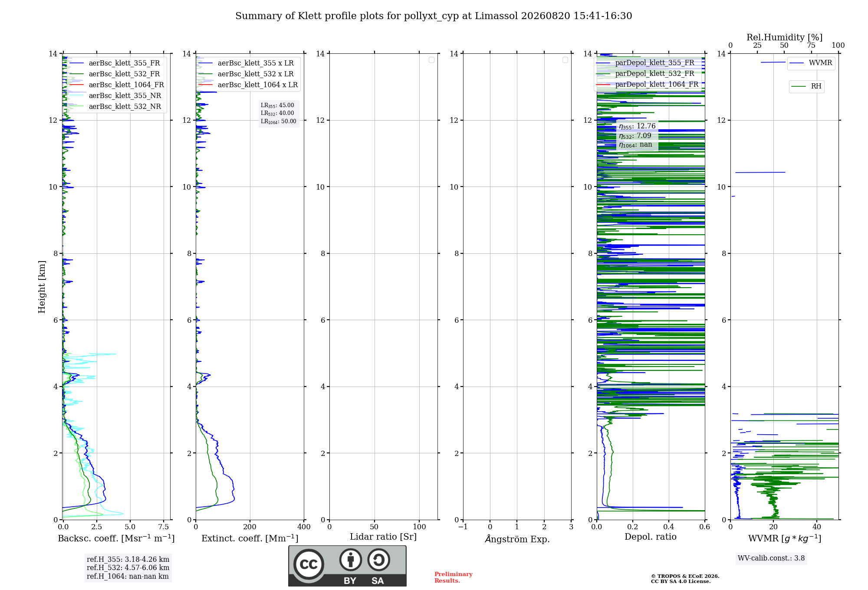This screenshot has width=868, height=590.
Task: Click the Lidar ratio [Sr] axis label
Action: point(383,537)
